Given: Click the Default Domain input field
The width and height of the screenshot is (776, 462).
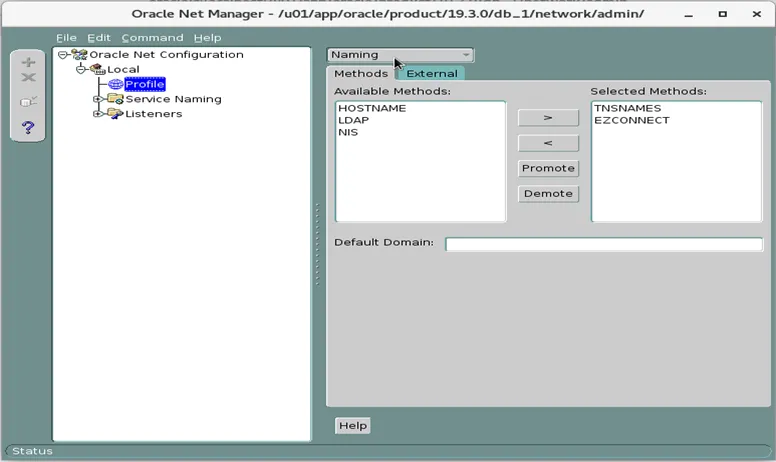Looking at the screenshot, I should pyautogui.click(x=604, y=244).
